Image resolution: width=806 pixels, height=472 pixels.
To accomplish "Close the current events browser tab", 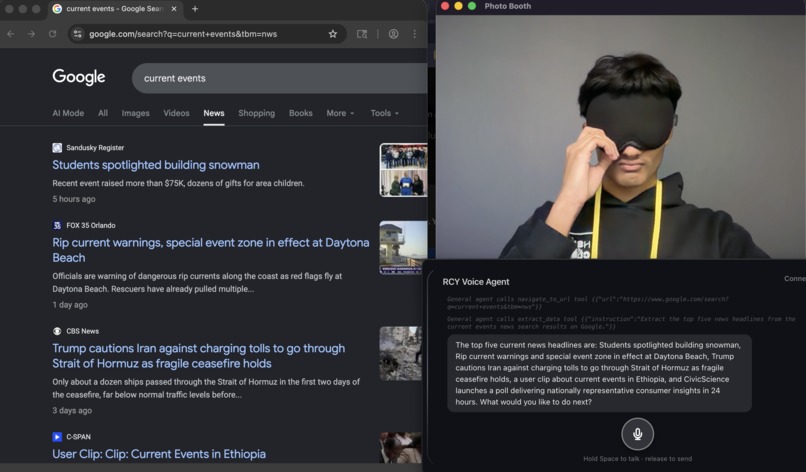I will pyautogui.click(x=174, y=9).
